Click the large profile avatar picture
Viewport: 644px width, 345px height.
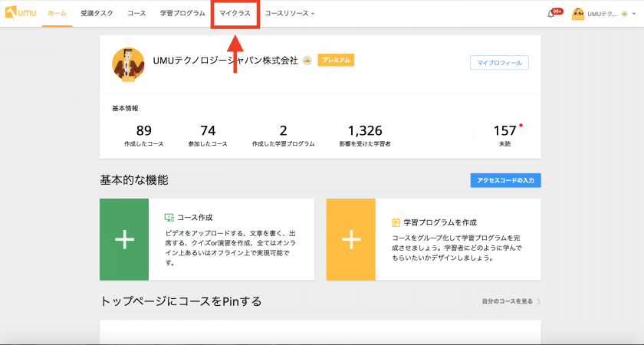tap(128, 64)
